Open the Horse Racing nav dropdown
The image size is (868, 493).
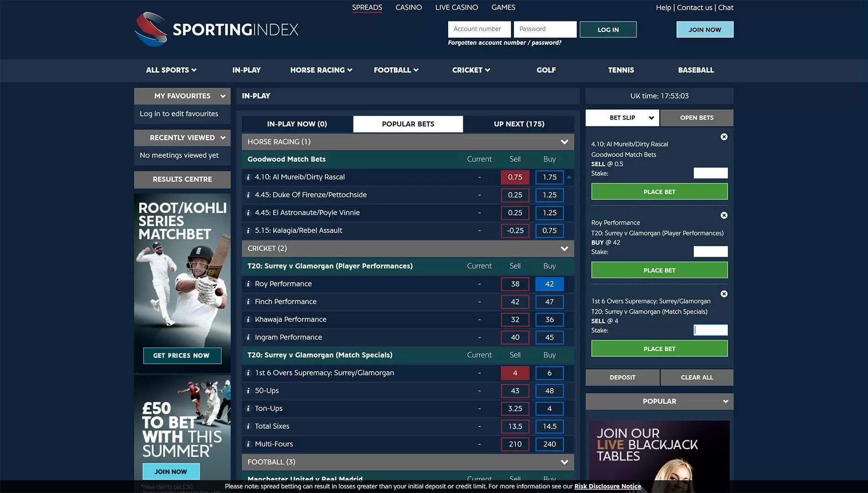[x=321, y=70]
